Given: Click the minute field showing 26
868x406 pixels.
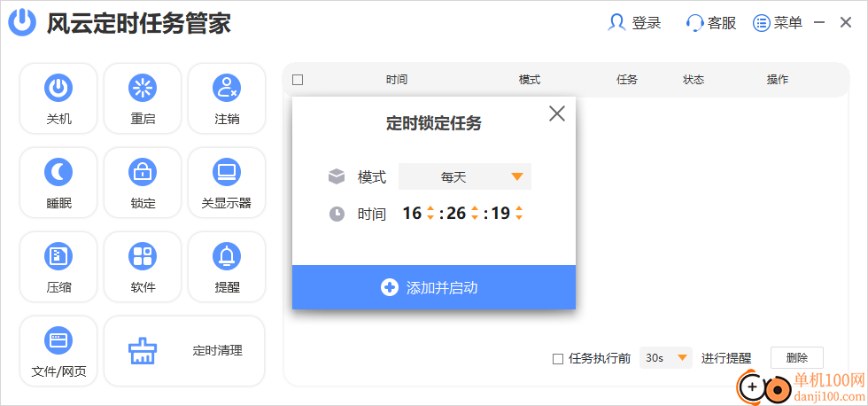Looking at the screenshot, I should pos(456,214).
